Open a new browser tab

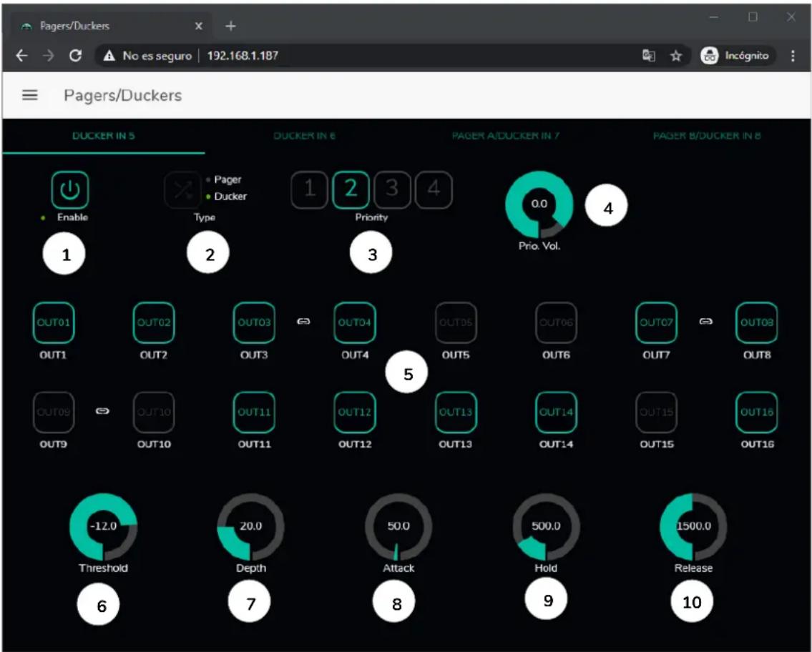[x=230, y=26]
